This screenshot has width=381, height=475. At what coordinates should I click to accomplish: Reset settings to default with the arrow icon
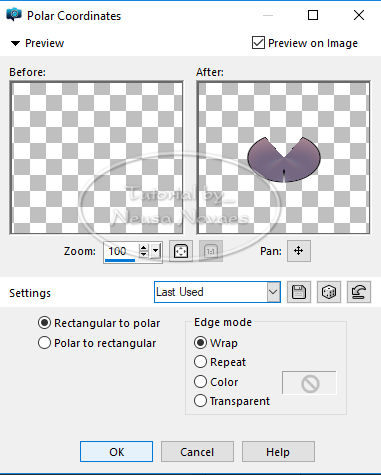[x=359, y=292]
